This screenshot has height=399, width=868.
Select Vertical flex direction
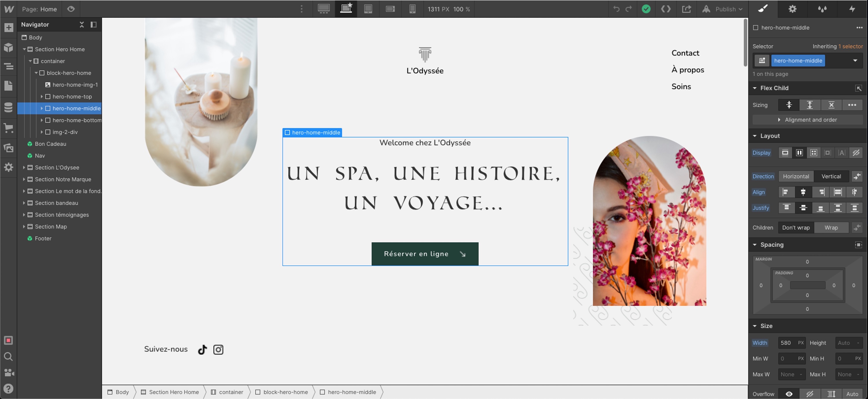(831, 176)
